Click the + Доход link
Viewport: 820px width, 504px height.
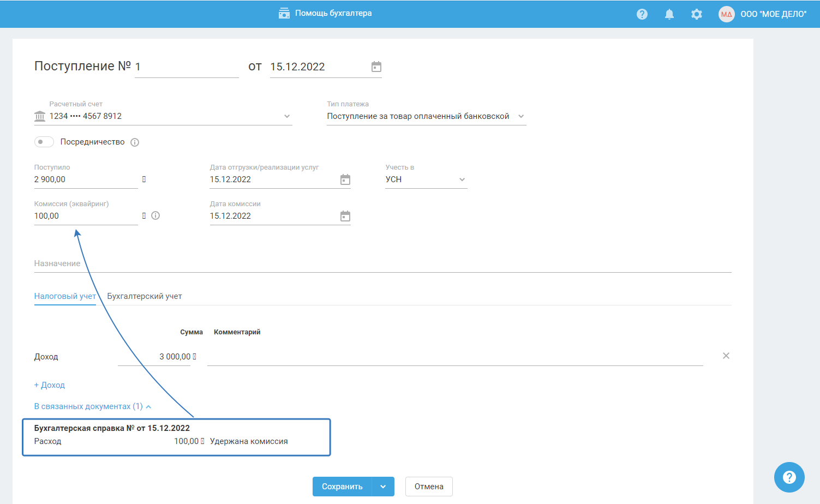pos(50,385)
